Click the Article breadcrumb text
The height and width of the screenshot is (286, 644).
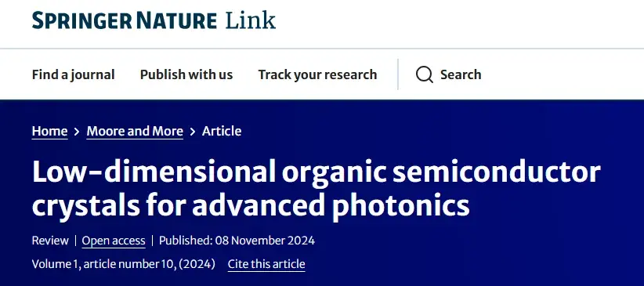[x=222, y=132]
